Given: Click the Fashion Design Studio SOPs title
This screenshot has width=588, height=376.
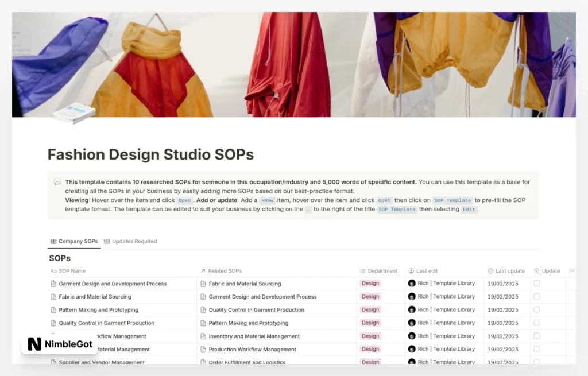Looking at the screenshot, I should 150,154.
